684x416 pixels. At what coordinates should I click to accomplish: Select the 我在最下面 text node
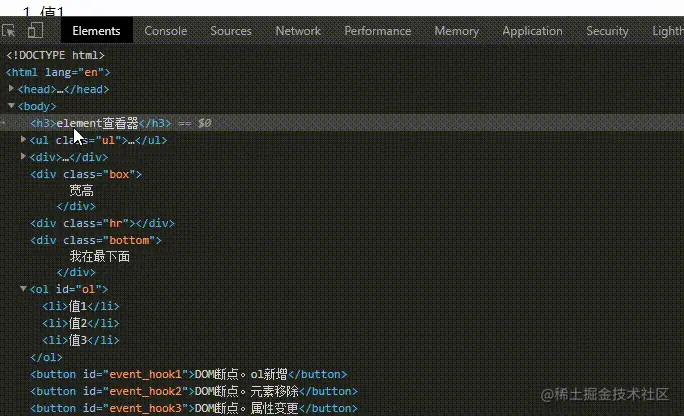click(99, 256)
